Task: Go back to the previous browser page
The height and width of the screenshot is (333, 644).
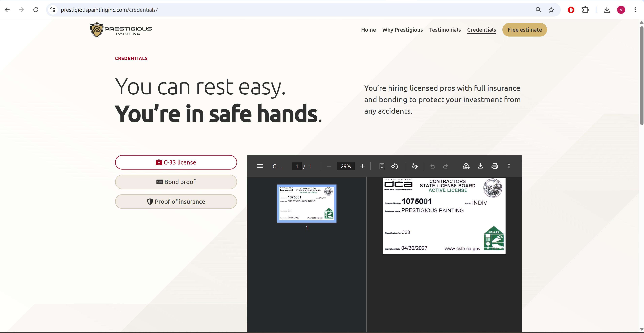Action: [x=7, y=10]
